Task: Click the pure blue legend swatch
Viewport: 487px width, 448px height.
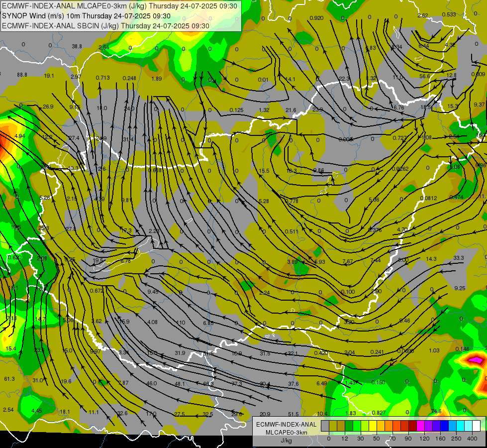Action: click(445, 426)
